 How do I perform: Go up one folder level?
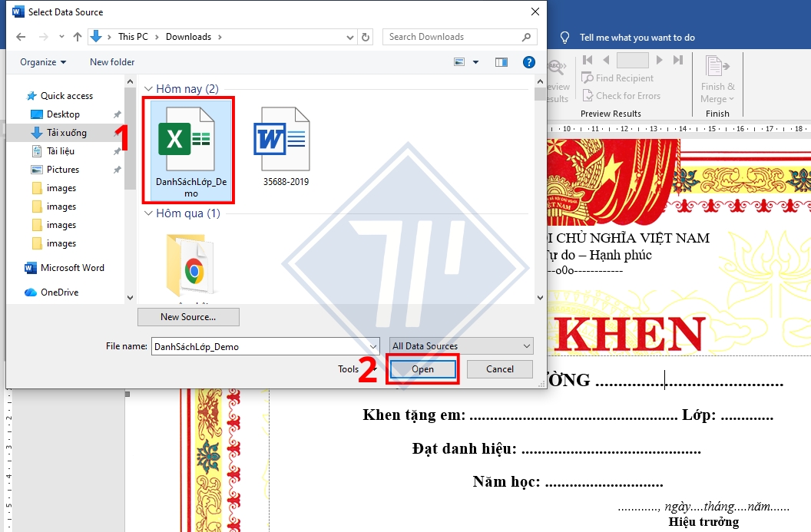point(78,37)
